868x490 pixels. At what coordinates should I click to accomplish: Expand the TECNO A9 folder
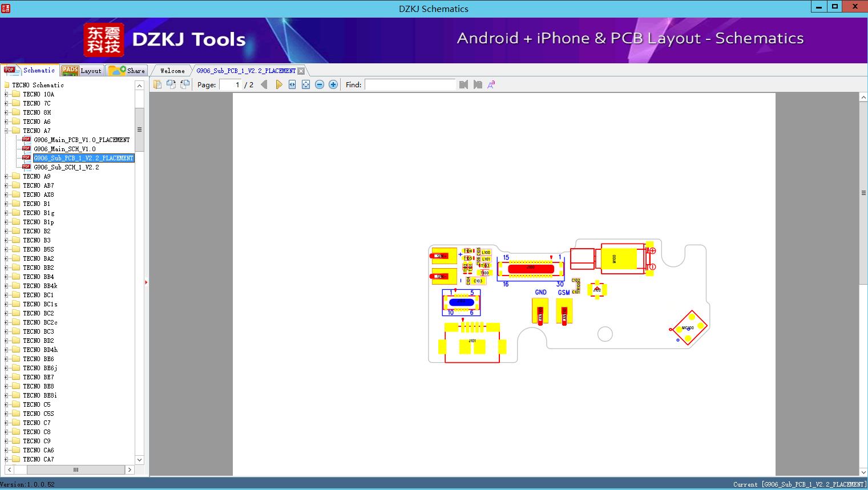[6, 176]
